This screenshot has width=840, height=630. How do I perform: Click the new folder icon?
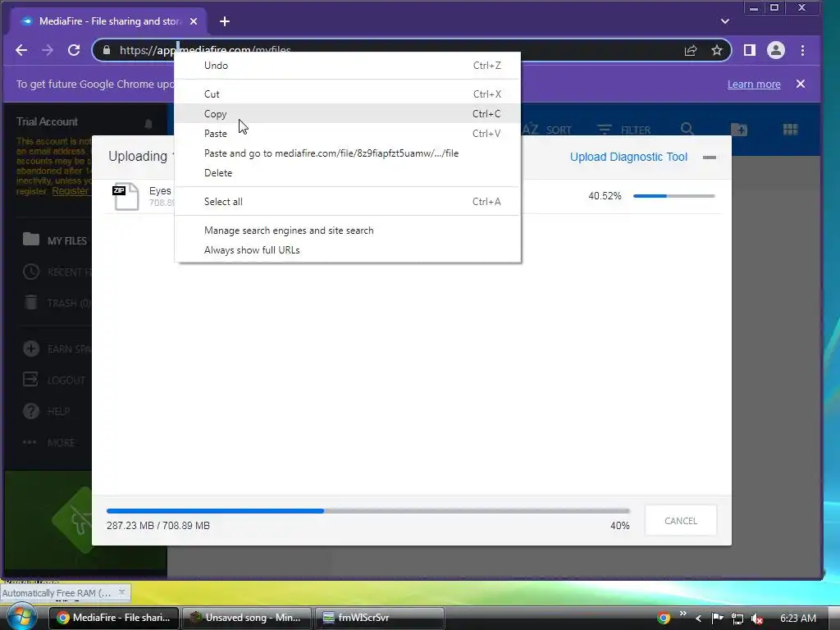(739, 129)
